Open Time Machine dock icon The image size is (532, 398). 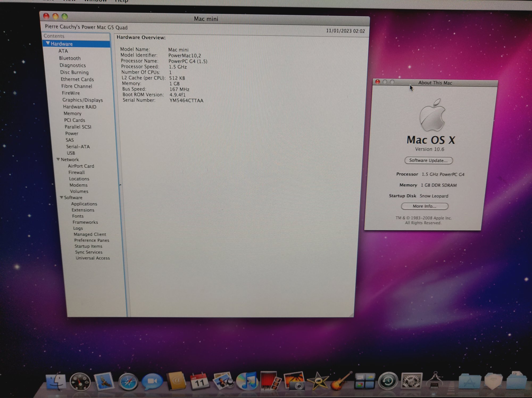click(x=388, y=381)
